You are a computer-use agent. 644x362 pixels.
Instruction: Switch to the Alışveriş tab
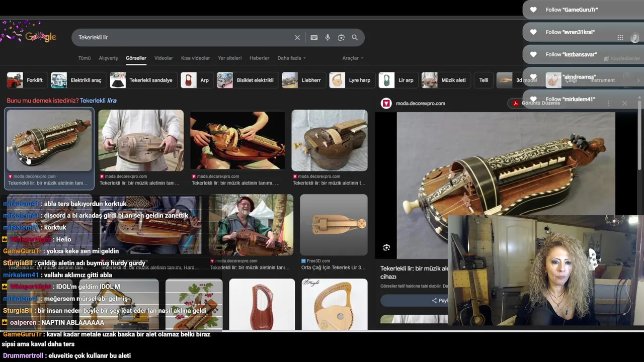[108, 58]
